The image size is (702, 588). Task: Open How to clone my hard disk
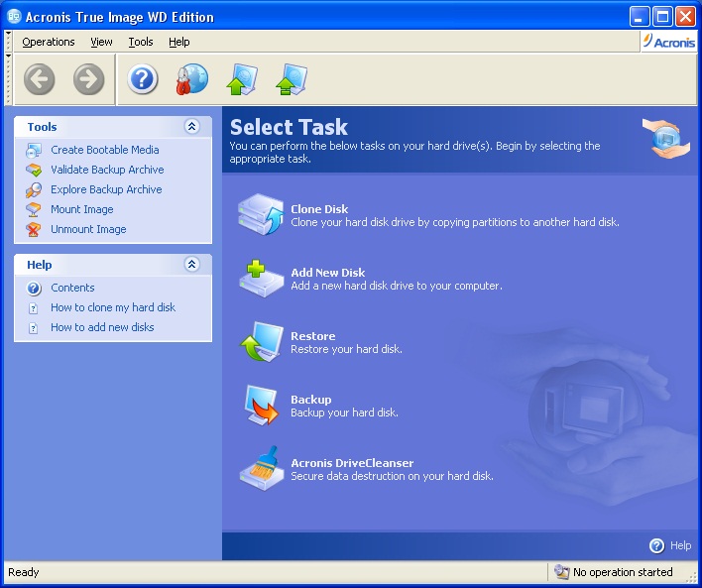pyautogui.click(x=113, y=307)
